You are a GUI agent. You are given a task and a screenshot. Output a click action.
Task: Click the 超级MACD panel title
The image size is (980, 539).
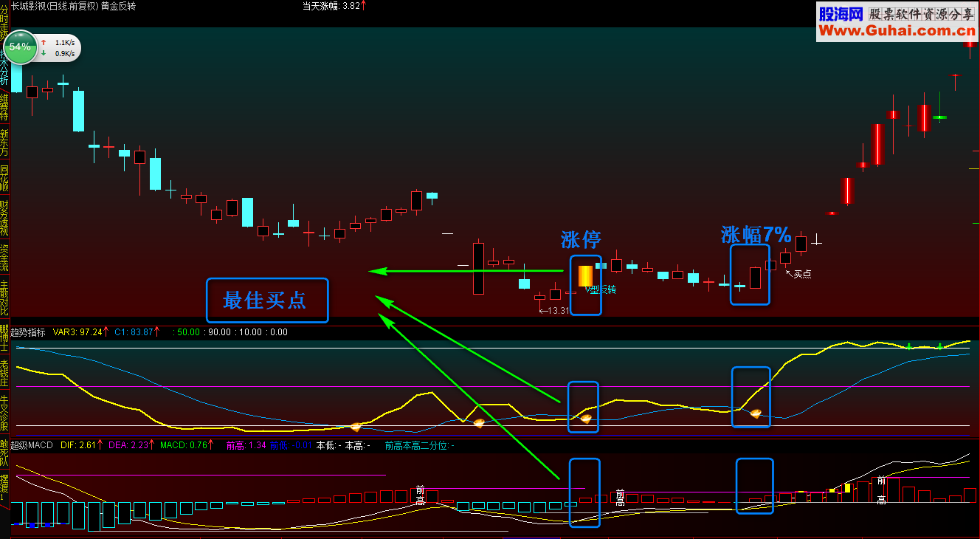[31, 445]
